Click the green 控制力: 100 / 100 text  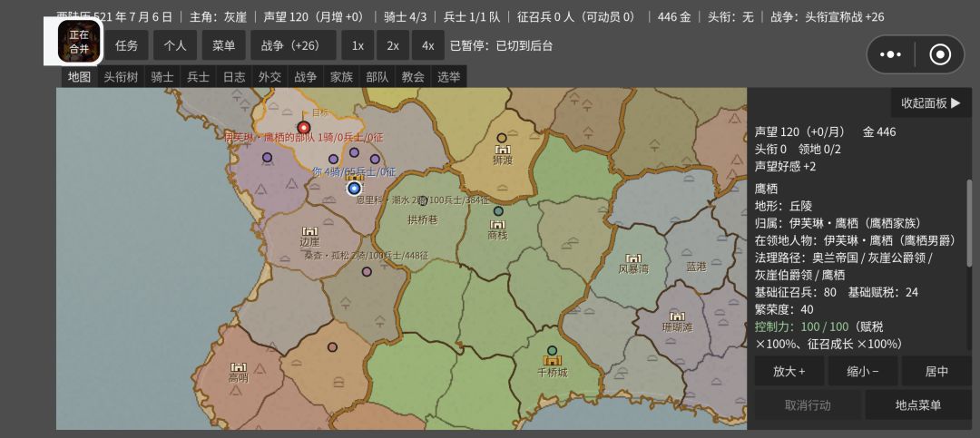click(802, 326)
